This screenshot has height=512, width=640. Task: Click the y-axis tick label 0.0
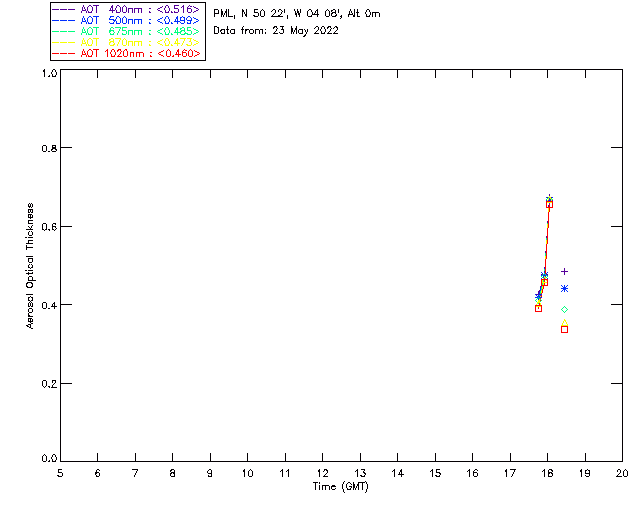(49, 459)
